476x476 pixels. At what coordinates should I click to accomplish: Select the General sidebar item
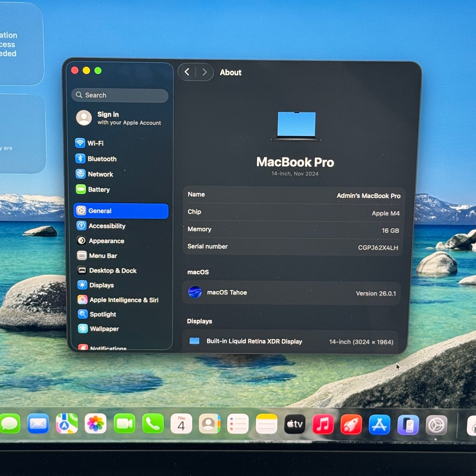[x=121, y=211]
